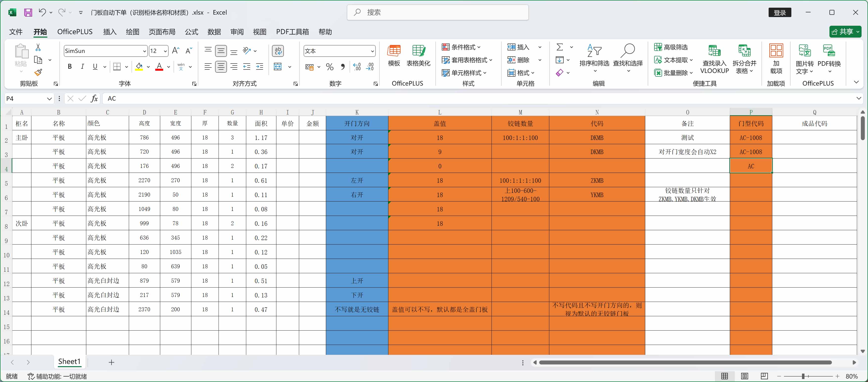Click the AutoSum sigma icon
The image size is (868, 382).
[559, 47]
